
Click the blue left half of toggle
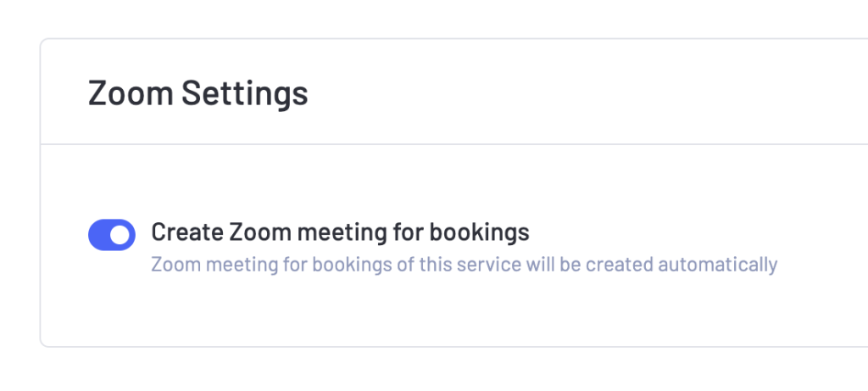[101, 234]
